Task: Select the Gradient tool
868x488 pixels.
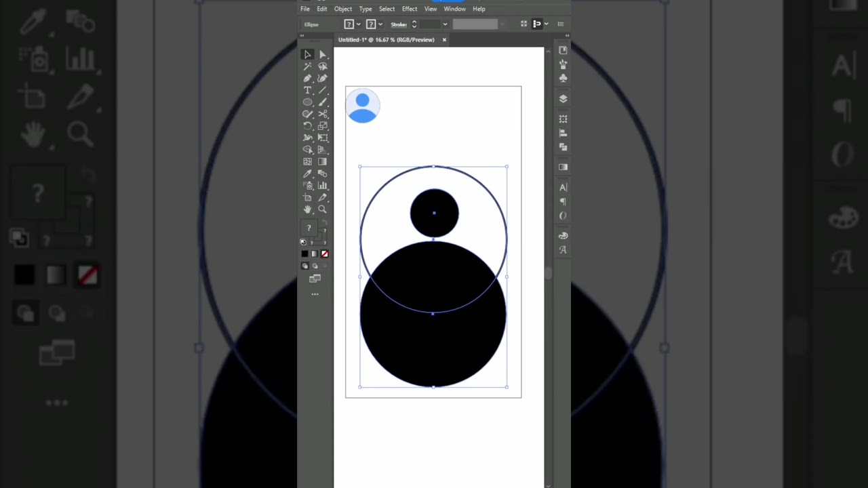Action: pyautogui.click(x=323, y=162)
